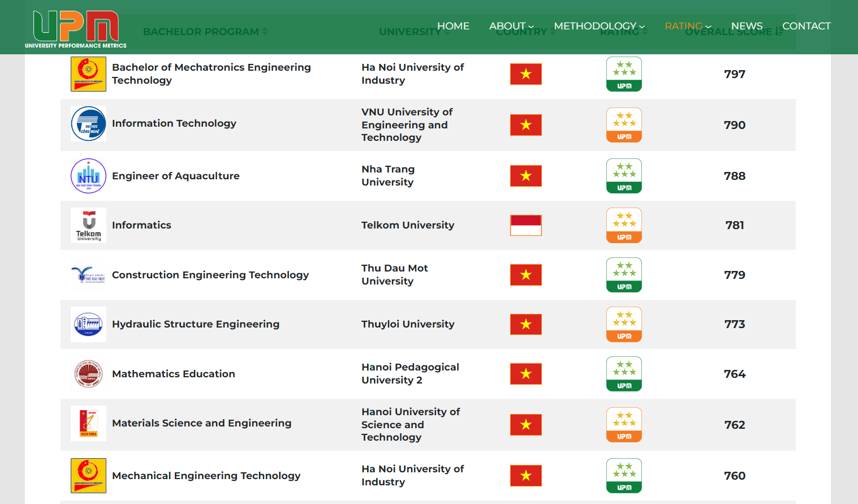Expand the METHODOLOGY navigation dropdown
This screenshot has height=504, width=858.
click(599, 26)
